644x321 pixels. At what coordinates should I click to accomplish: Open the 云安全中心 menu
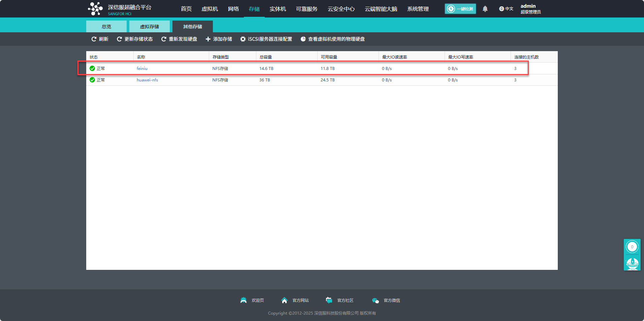341,9
